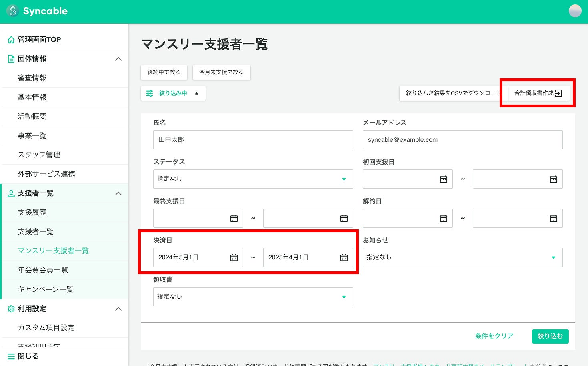This screenshot has height=366, width=588.
Task: Open キャンペーン一覧 in the sidebar
Action: [x=46, y=290]
